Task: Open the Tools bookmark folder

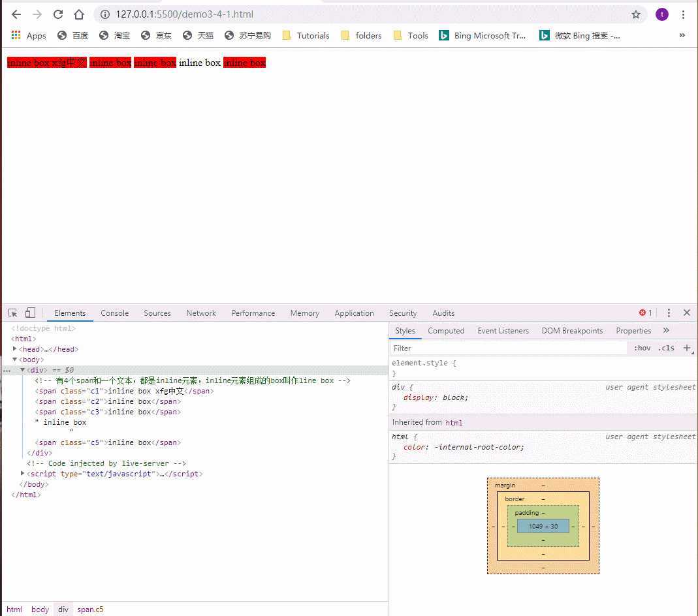Action: 411,36
